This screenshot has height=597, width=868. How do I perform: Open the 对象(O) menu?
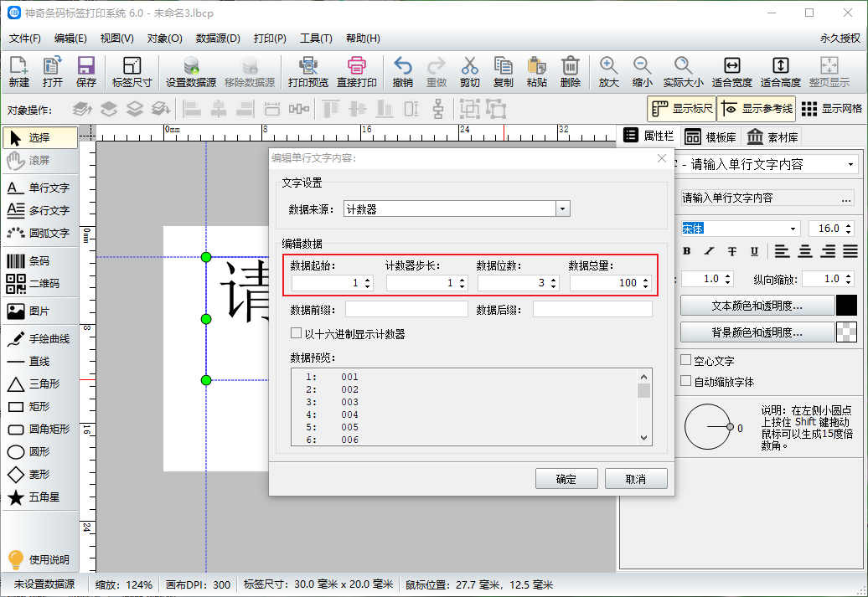[164, 39]
